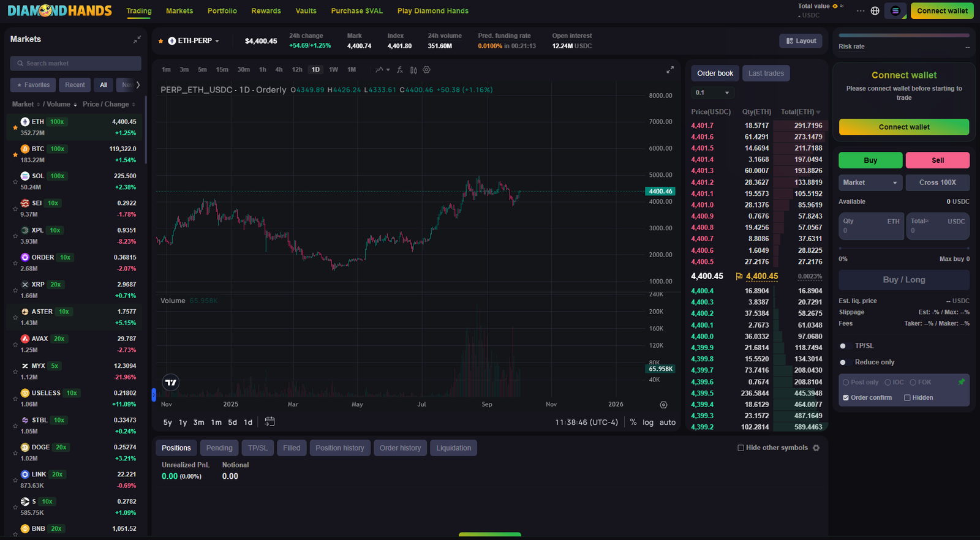Open chart settings gear in toolbar
This screenshot has width=980, height=540.
point(427,70)
